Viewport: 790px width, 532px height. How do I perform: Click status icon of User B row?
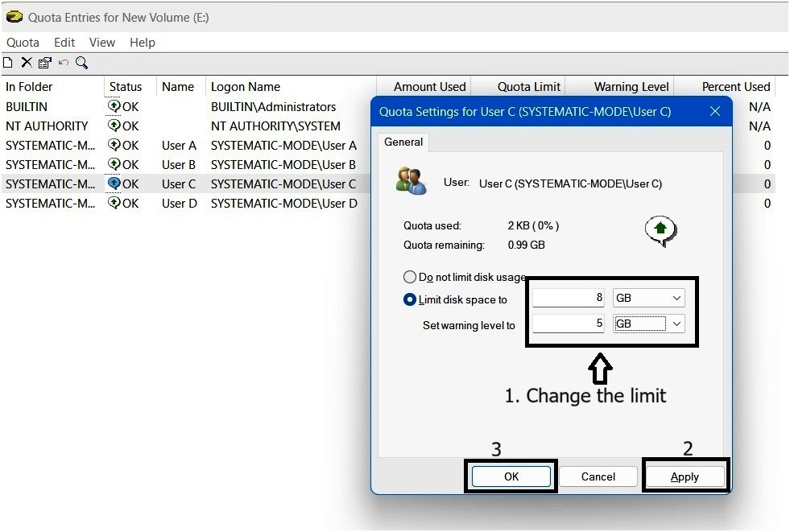click(114, 164)
